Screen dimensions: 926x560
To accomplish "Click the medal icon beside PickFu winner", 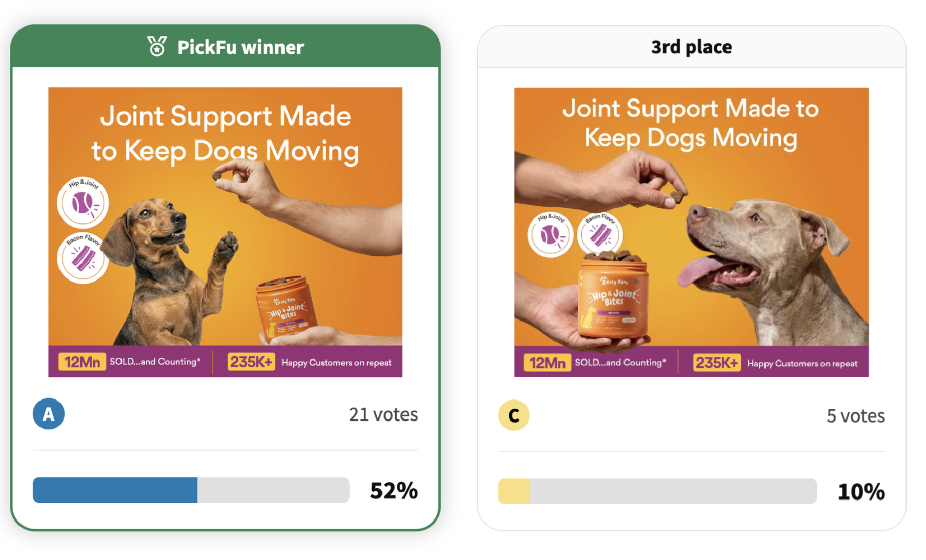I will [157, 46].
